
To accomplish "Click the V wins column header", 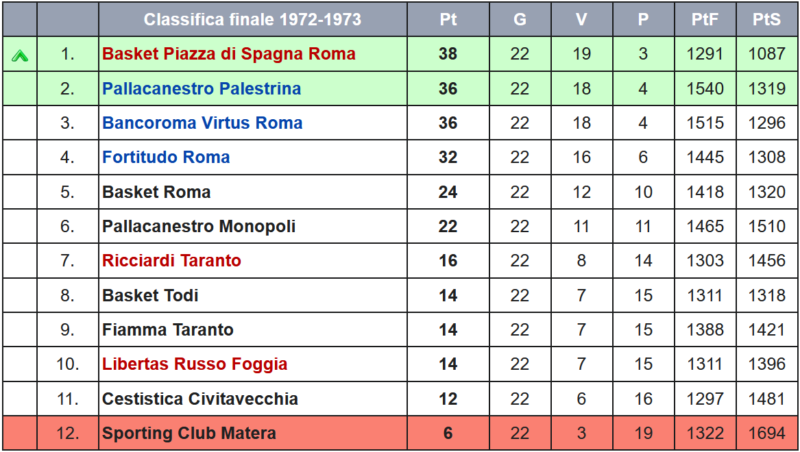I will coord(581,19).
